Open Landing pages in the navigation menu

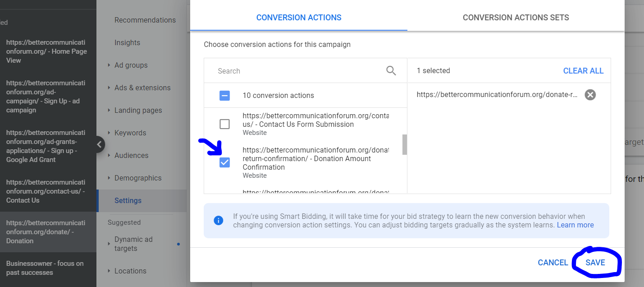pos(138,110)
